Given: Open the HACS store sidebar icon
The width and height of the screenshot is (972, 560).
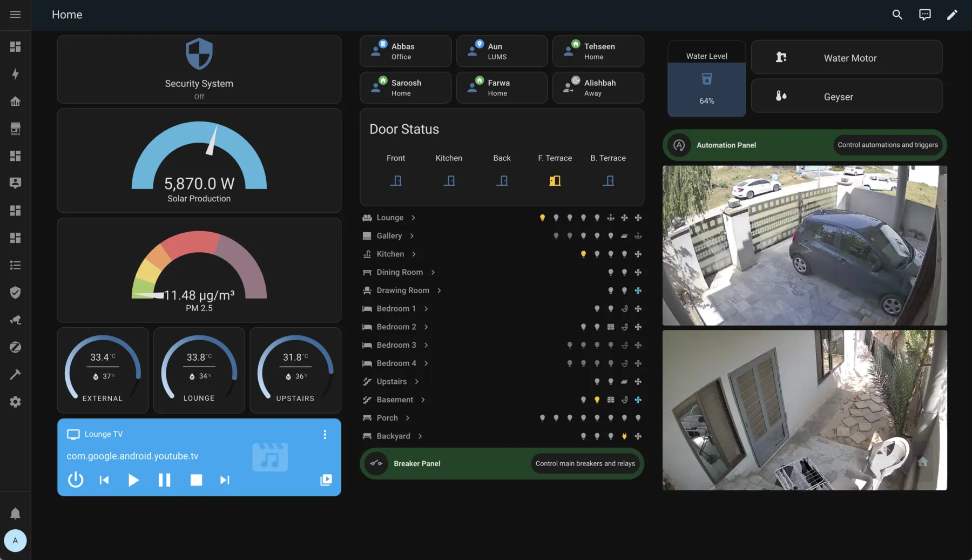Looking at the screenshot, I should pyautogui.click(x=15, y=129).
